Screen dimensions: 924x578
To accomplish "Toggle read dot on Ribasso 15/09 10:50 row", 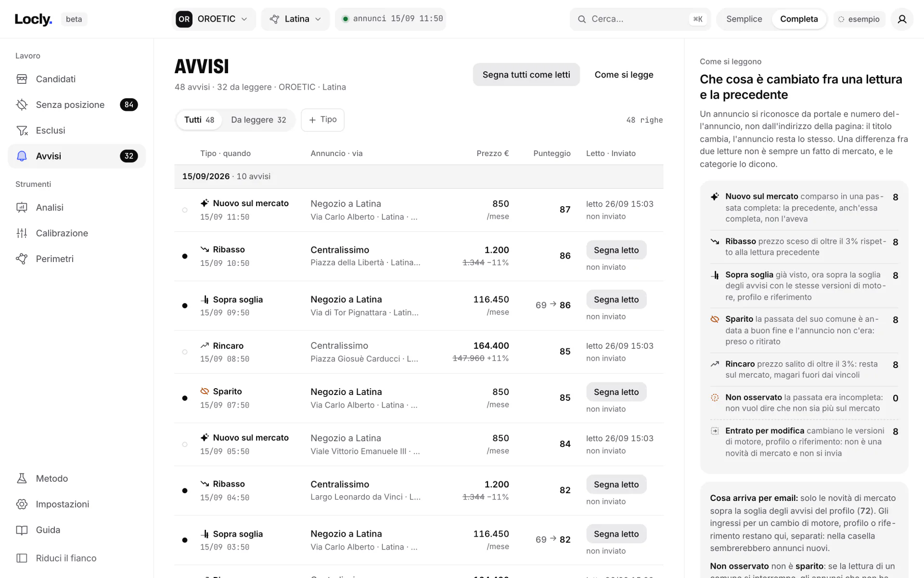I will pos(185,256).
